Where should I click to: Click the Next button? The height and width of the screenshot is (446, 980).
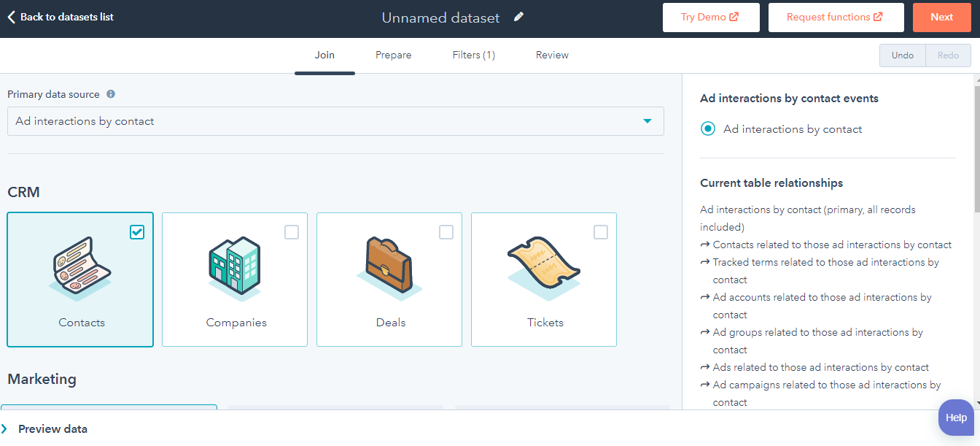click(x=941, y=18)
